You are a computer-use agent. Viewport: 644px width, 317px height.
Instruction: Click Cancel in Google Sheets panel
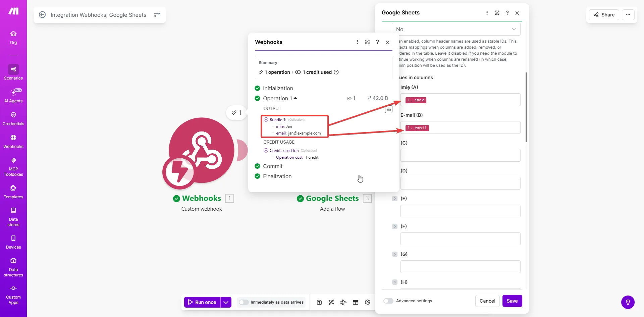point(487,301)
